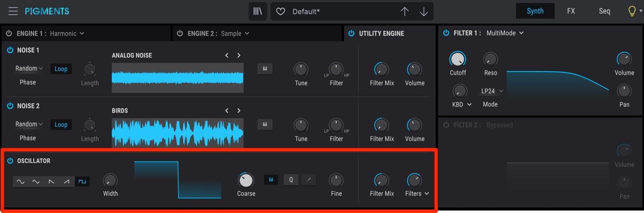
Task: Click the lightbulb tips icon
Action: (632, 11)
